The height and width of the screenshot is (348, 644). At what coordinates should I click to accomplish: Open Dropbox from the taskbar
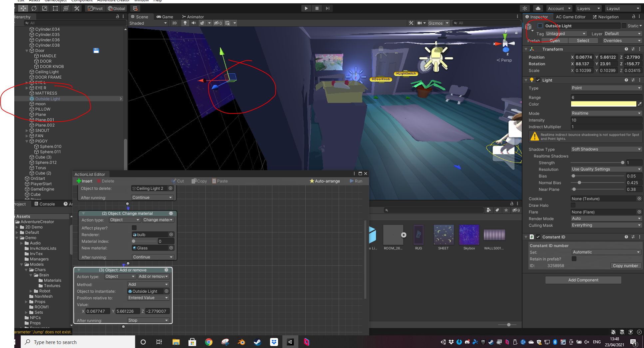(x=274, y=342)
